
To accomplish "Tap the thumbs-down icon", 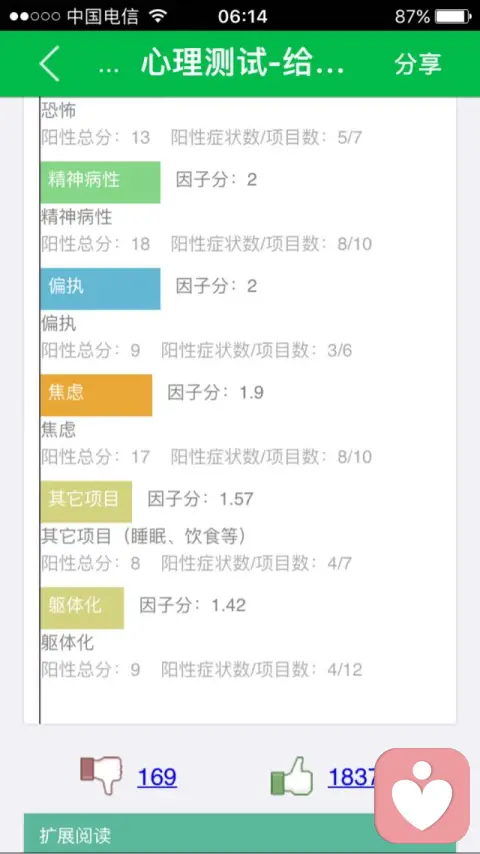I will pyautogui.click(x=101, y=774).
